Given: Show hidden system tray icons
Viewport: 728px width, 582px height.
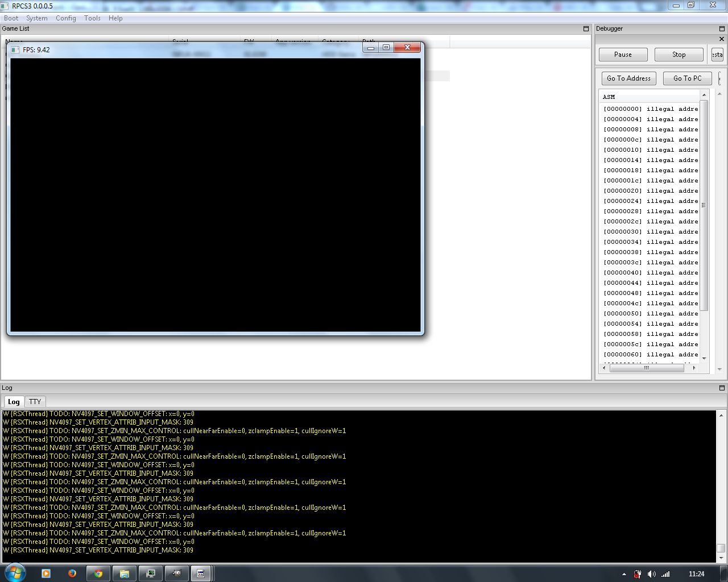Looking at the screenshot, I should coord(624,574).
